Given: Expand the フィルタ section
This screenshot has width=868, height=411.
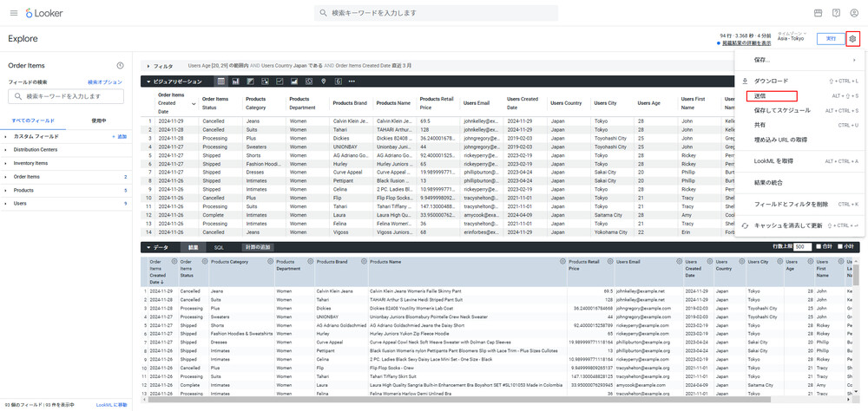Looking at the screenshot, I should pos(159,66).
